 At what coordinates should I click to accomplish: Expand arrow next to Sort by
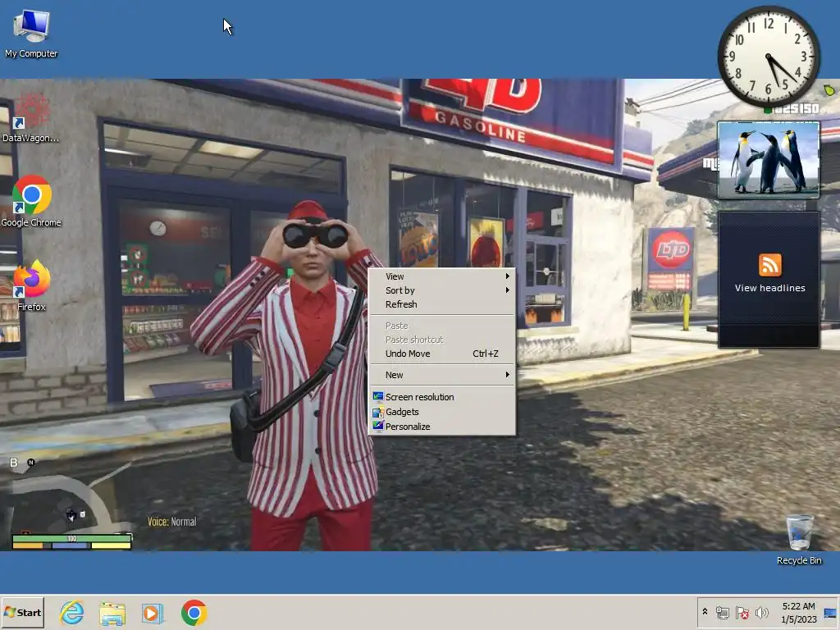(x=507, y=290)
